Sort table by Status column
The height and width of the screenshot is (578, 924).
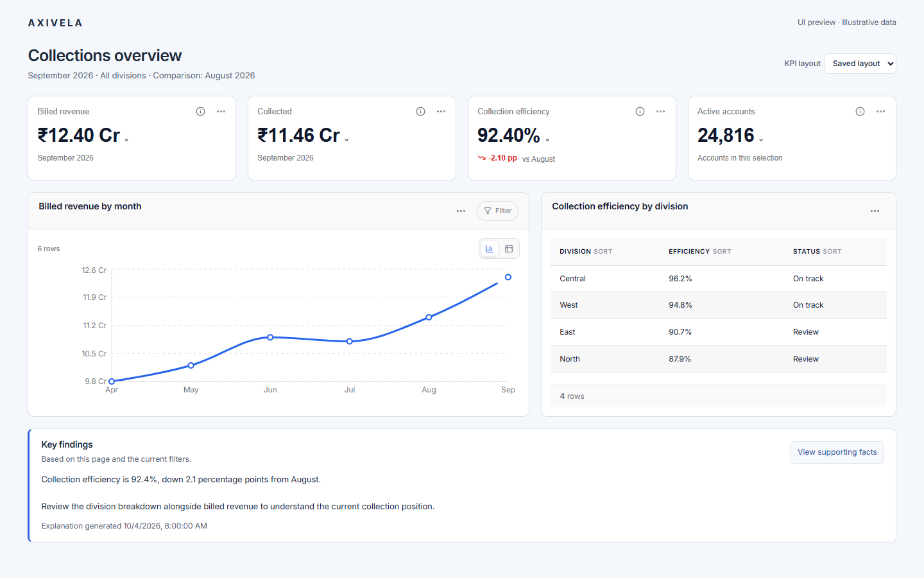tap(817, 252)
